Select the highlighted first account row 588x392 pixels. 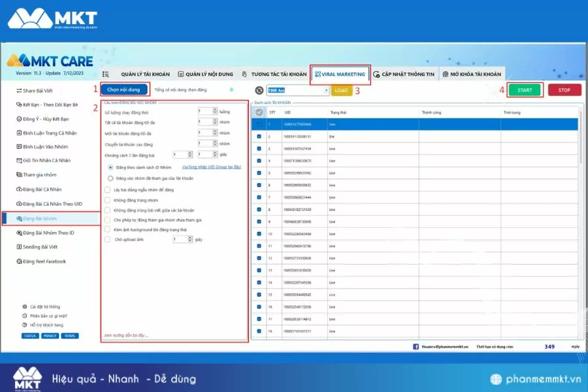(415, 124)
